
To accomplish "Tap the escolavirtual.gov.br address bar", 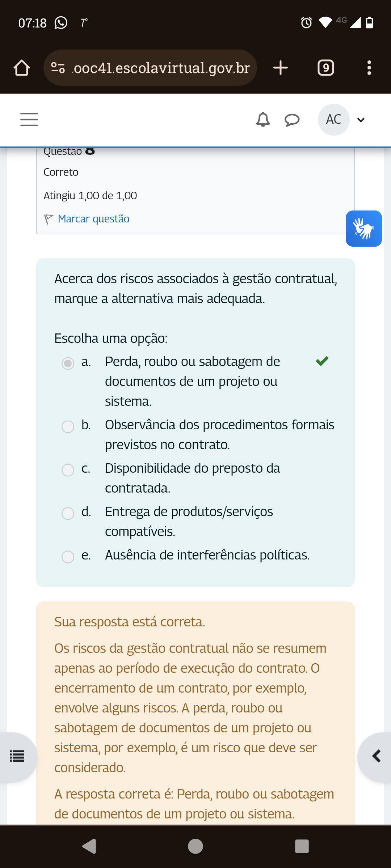I will pos(161,68).
